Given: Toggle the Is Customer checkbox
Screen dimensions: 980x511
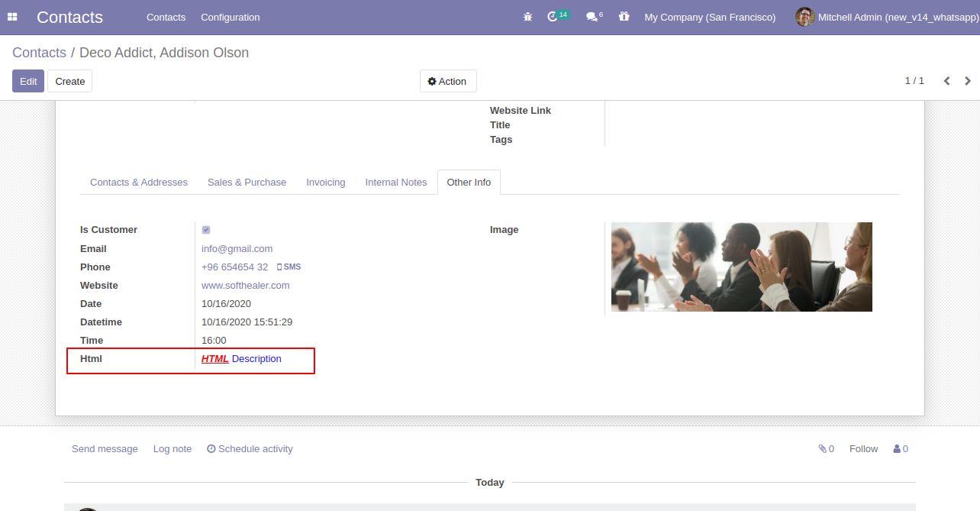Looking at the screenshot, I should [x=206, y=230].
